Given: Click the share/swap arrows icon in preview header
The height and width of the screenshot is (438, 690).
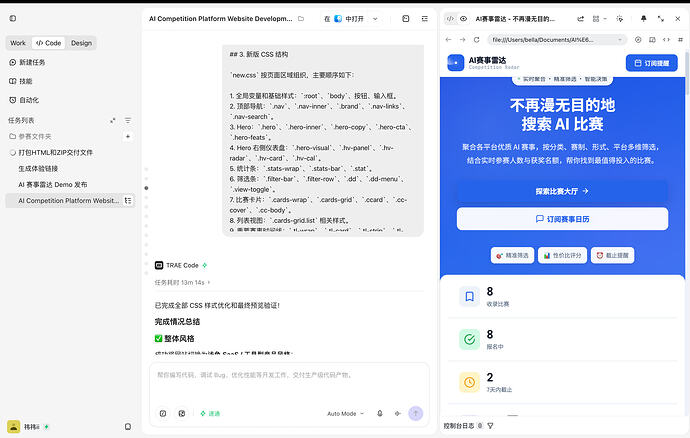Looking at the screenshot, I should (581, 19).
